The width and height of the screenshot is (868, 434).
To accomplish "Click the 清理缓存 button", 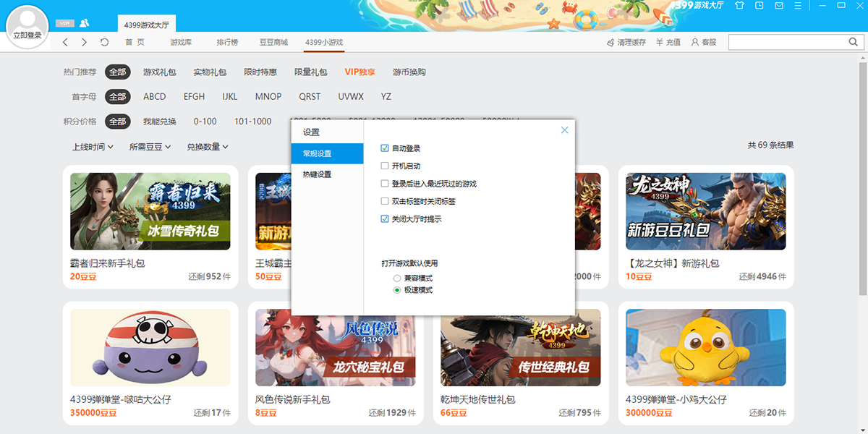I will point(626,43).
